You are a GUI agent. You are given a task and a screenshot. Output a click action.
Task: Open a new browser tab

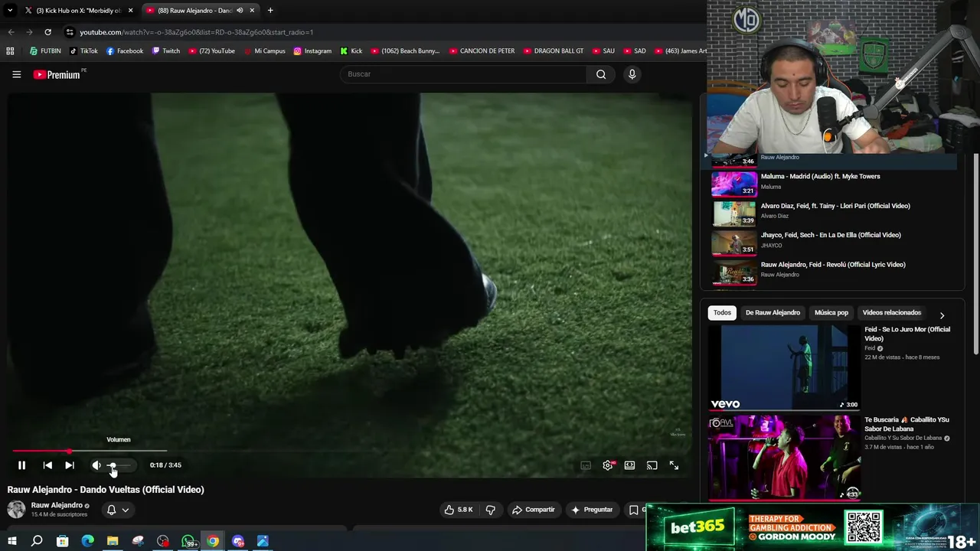pos(270,11)
